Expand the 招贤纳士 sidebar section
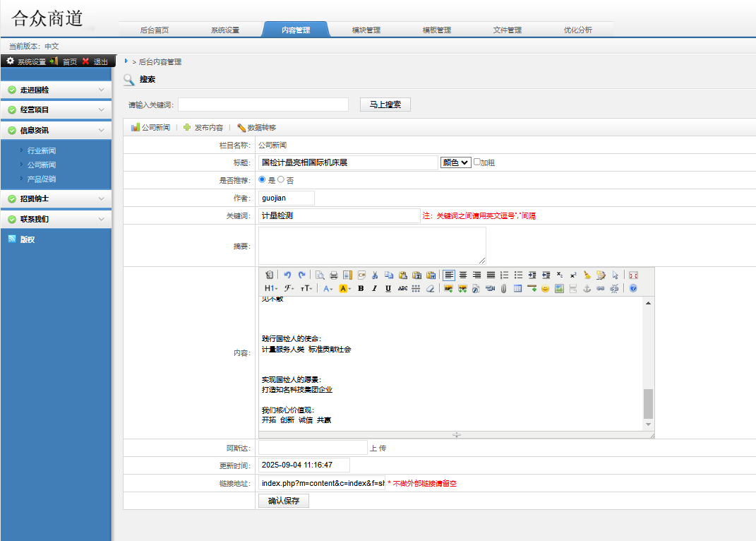The image size is (756, 541). tap(56, 199)
